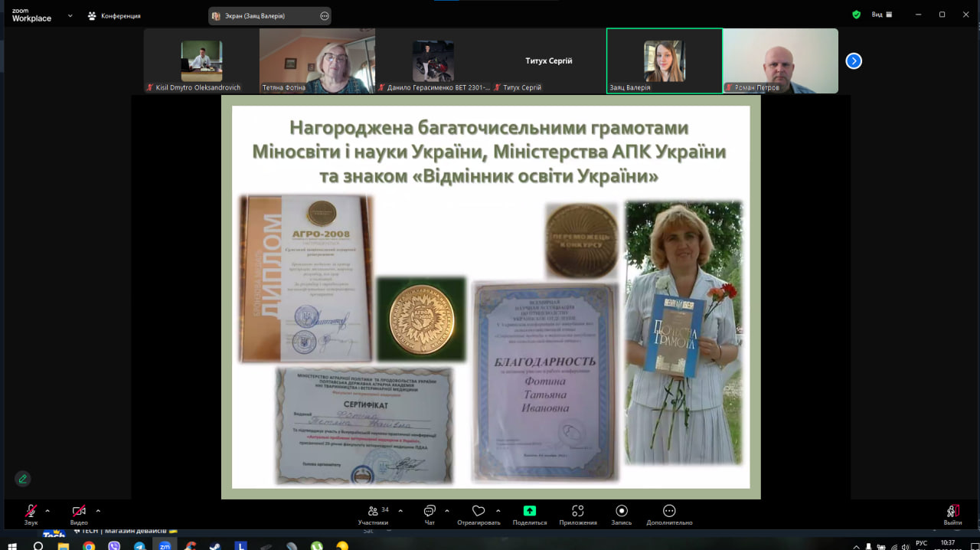Expand video options arrow beside Видео
The image size is (980, 550).
(x=98, y=510)
